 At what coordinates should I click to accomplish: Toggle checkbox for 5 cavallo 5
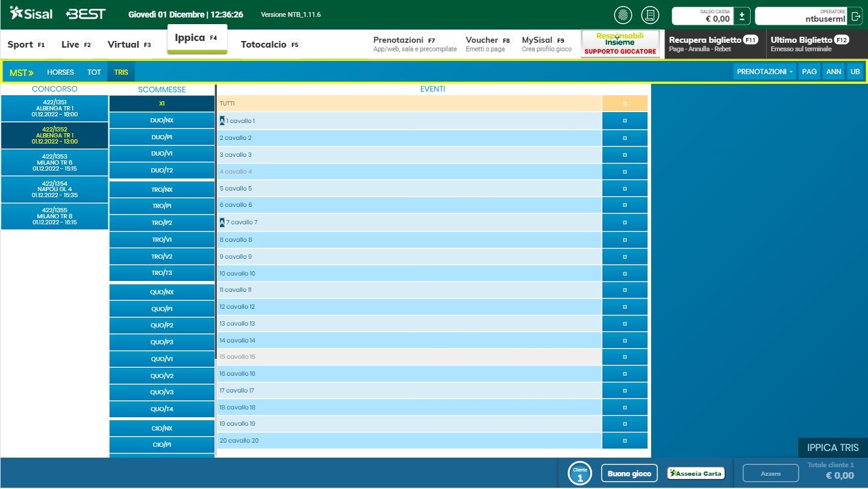pos(625,189)
